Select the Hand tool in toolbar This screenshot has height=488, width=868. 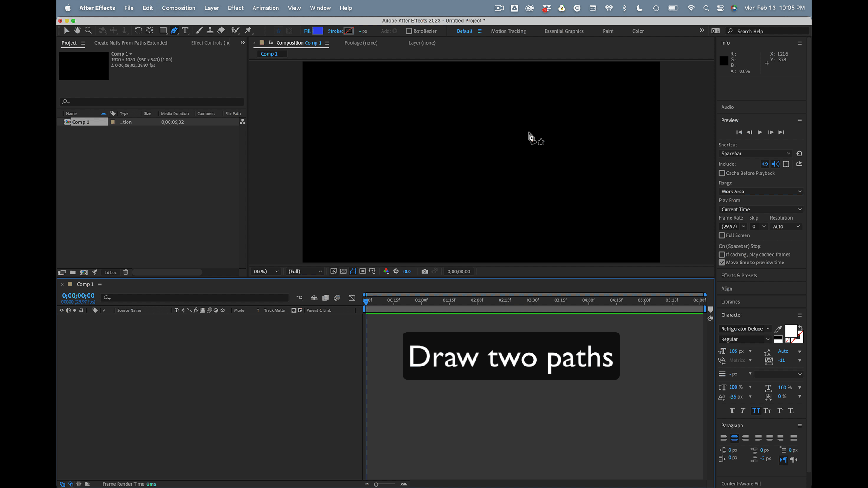pyautogui.click(x=77, y=30)
